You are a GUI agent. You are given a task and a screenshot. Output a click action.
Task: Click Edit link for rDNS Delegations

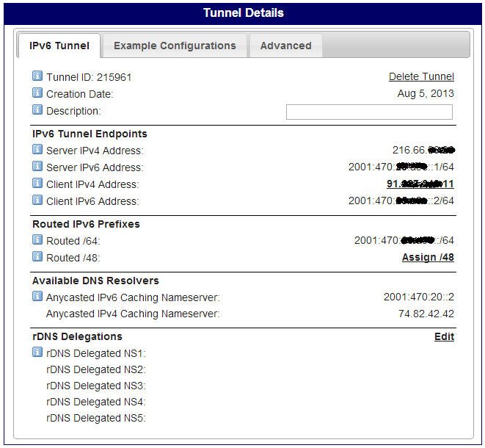tap(444, 336)
